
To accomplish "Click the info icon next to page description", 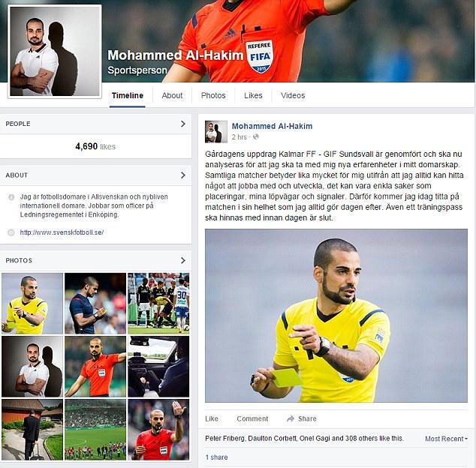I will 11,197.
